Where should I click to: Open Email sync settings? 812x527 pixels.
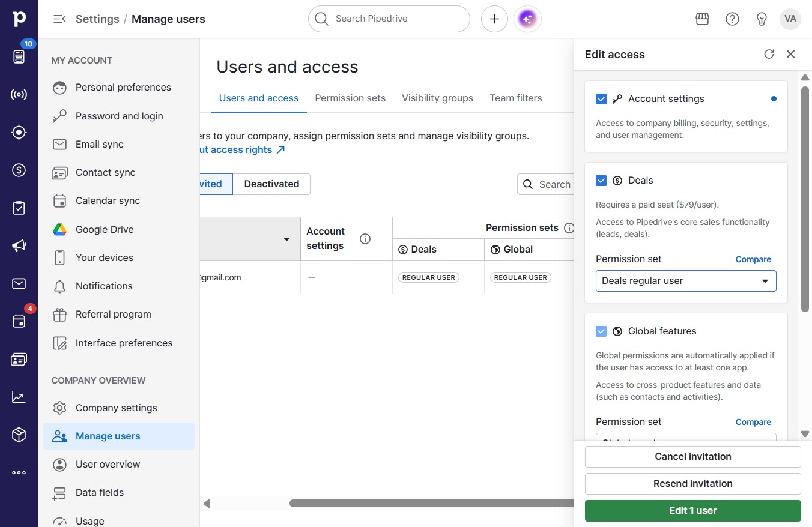pos(119,145)
